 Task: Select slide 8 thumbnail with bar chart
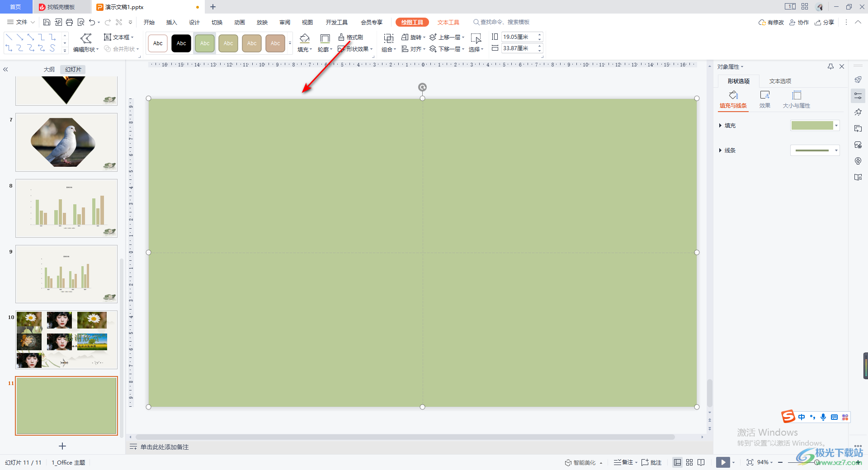click(66, 208)
